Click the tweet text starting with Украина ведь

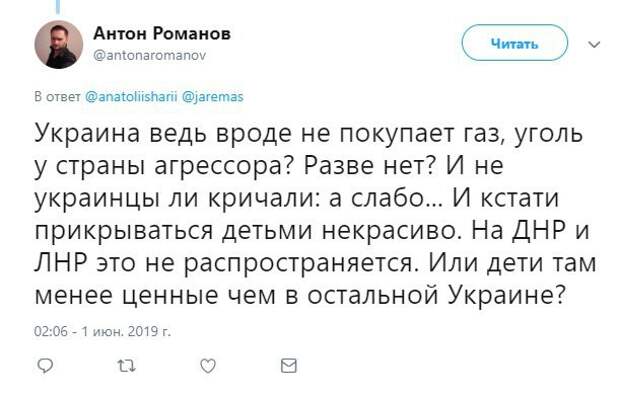click(315, 214)
